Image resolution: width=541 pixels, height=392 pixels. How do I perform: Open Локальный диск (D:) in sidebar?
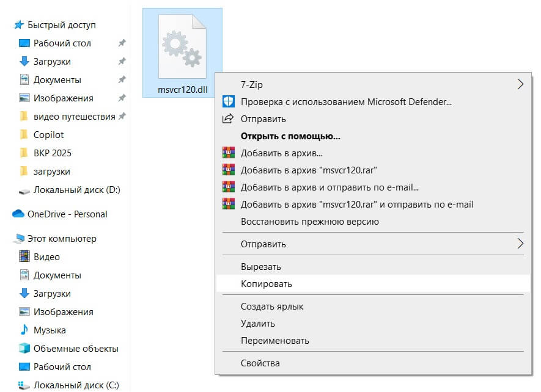click(x=76, y=190)
